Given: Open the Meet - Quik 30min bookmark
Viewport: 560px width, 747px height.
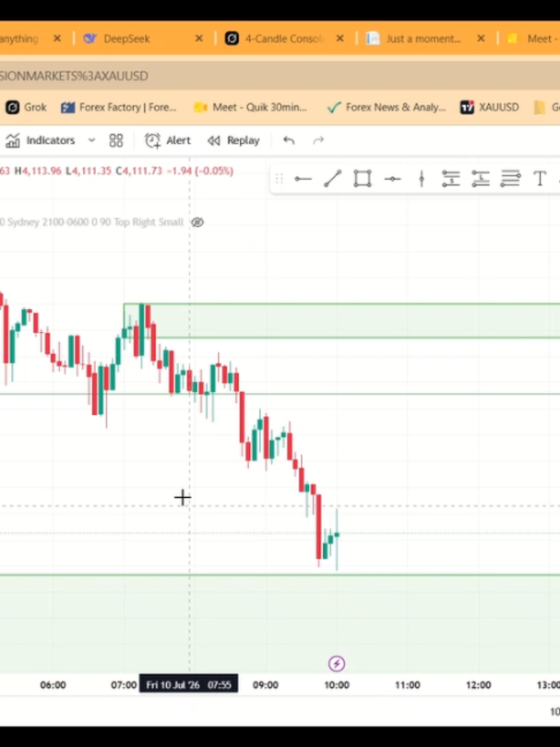Looking at the screenshot, I should coord(251,107).
